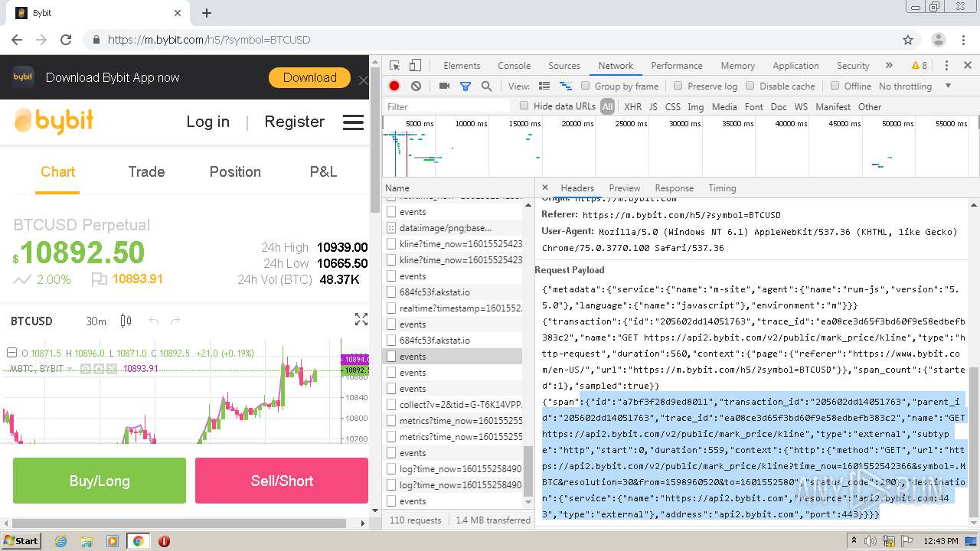The image size is (980, 551).
Task: Enable Disable cache option
Action: click(x=750, y=86)
